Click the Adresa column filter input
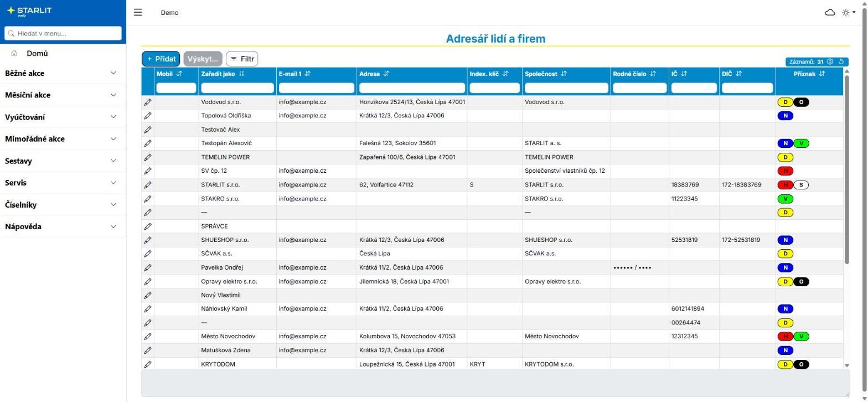This screenshot has height=402, width=868. [x=412, y=87]
